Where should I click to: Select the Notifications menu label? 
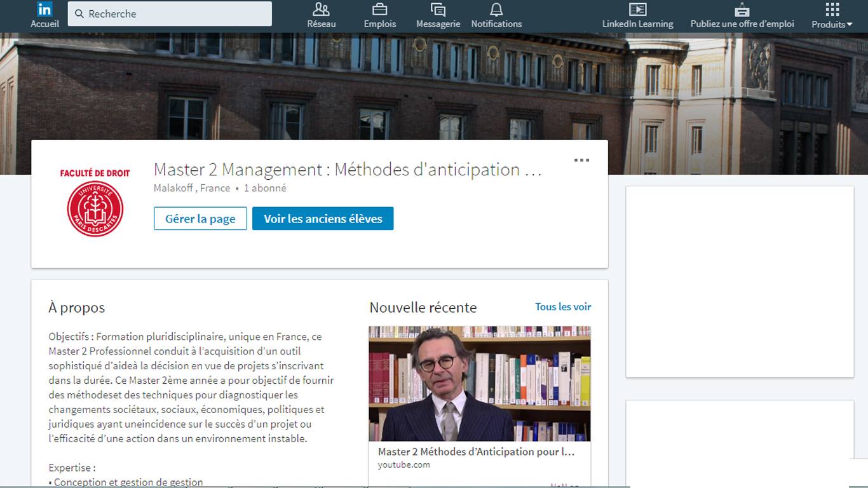pos(496,24)
